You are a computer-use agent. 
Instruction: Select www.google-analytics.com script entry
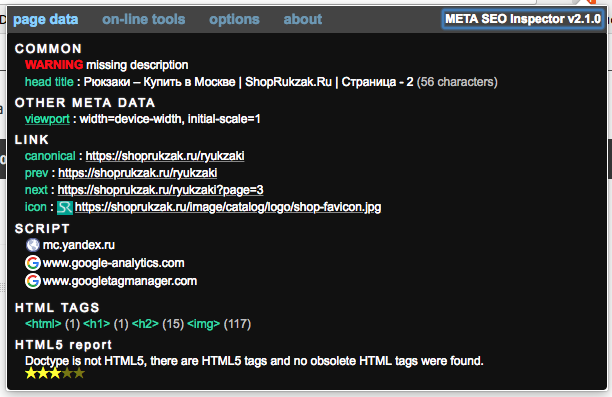(113, 263)
